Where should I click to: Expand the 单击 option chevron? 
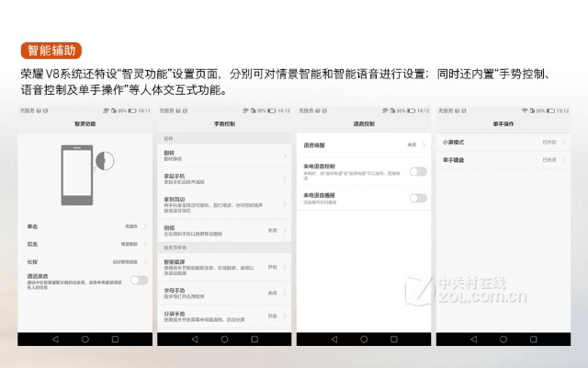(145, 225)
